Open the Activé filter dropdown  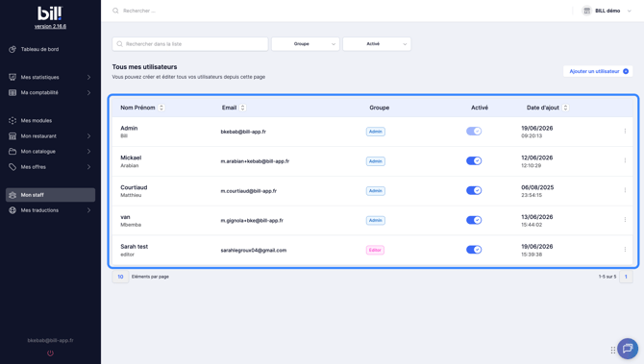[x=377, y=44]
